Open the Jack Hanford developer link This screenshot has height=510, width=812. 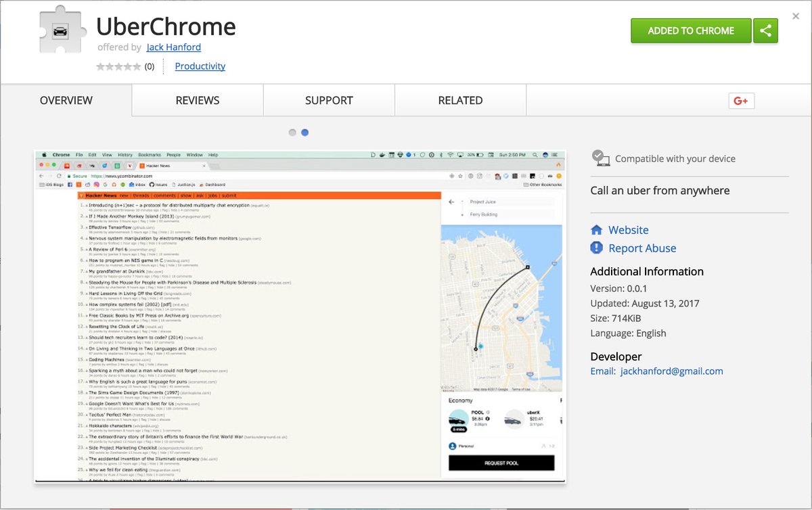[x=173, y=47]
